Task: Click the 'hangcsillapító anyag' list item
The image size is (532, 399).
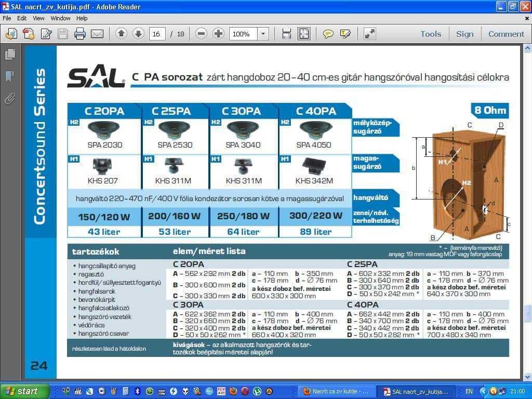Action: (x=107, y=266)
